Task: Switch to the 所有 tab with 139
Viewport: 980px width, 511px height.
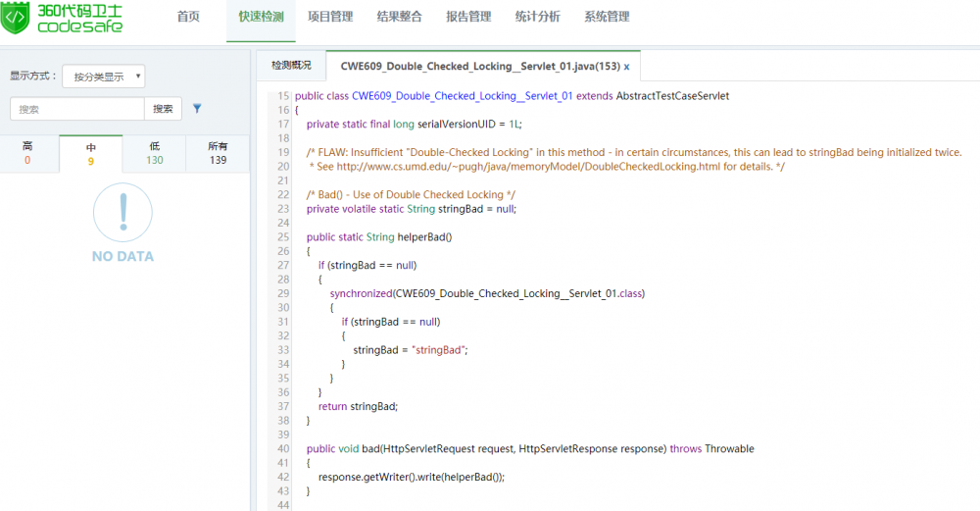Action: 218,153
